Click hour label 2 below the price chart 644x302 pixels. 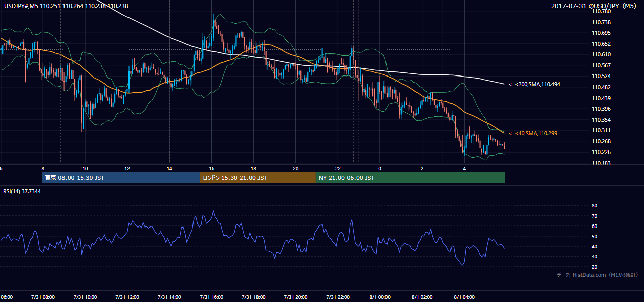pos(422,168)
